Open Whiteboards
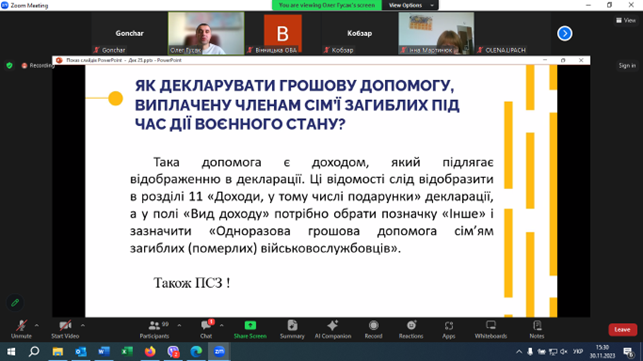Viewport: 643px width, 361px height. [x=490, y=329]
